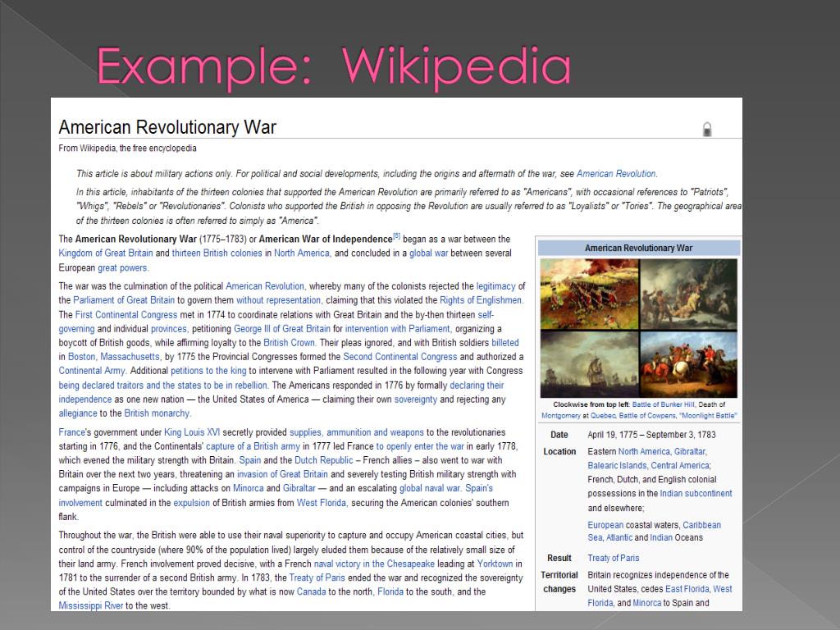The width and height of the screenshot is (840, 630).
Task: Follow the allegiance link
Action: click(78, 413)
